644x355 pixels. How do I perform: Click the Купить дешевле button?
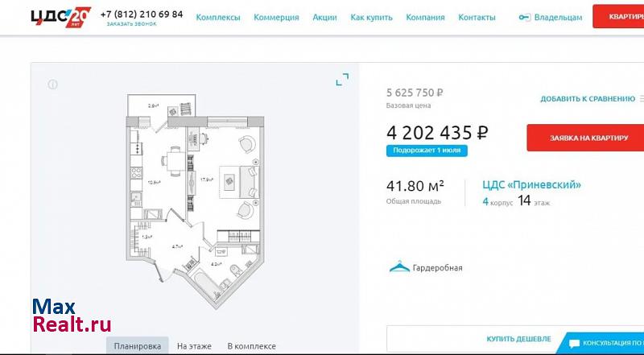click(518, 339)
